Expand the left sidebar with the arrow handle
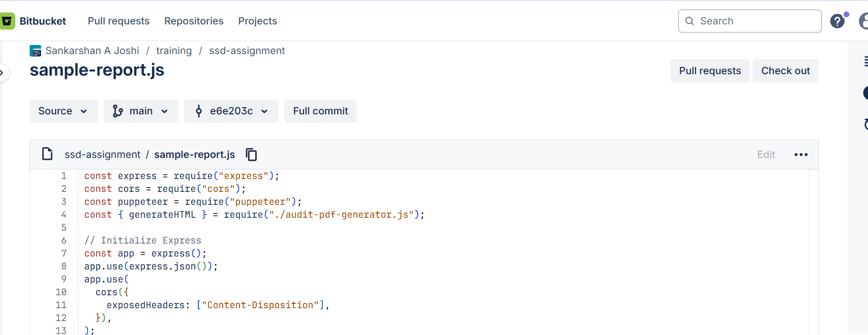The width and height of the screenshot is (868, 335). point(3,73)
